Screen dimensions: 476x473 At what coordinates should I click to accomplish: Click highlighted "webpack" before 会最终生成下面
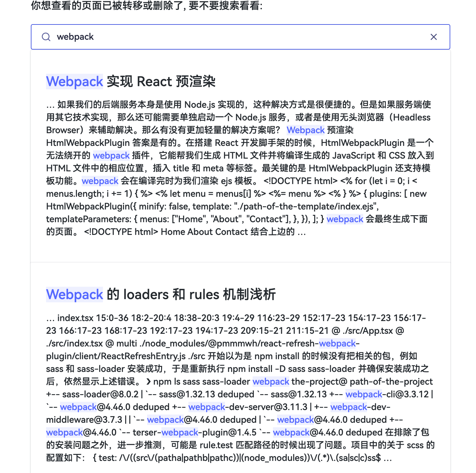[x=345, y=219]
